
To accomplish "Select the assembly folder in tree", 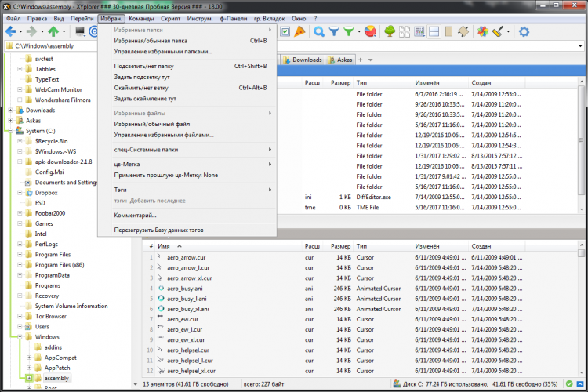I will 56,378.
